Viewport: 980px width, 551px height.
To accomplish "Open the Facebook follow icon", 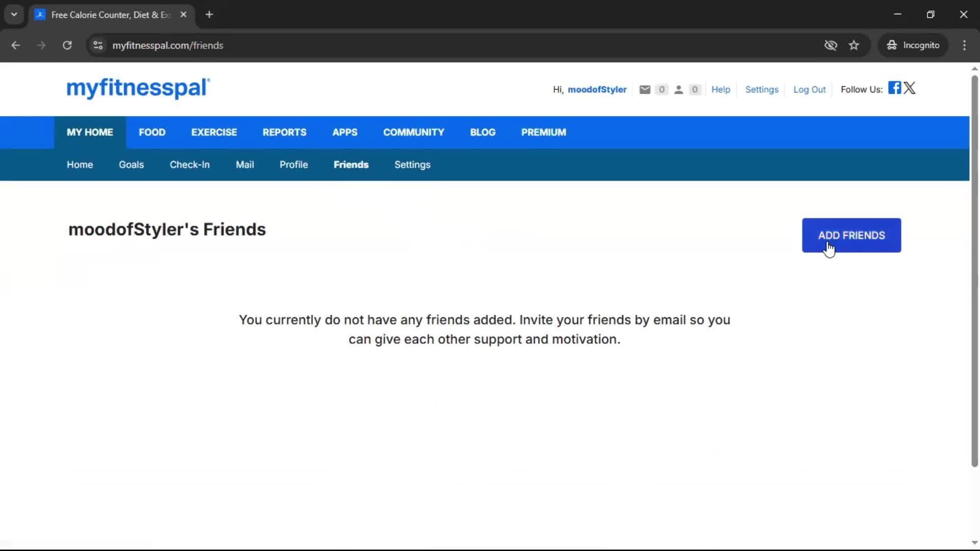I will point(894,88).
